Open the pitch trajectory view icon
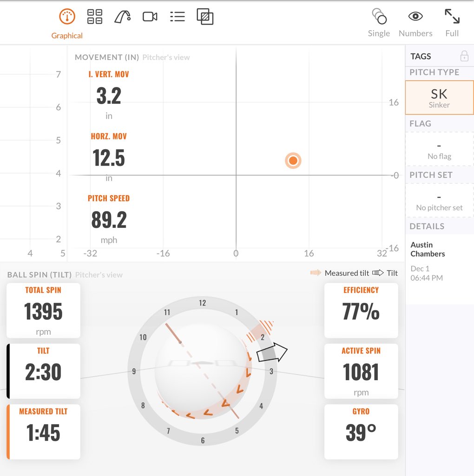Screen dimensions: 474x476 (x=123, y=16)
